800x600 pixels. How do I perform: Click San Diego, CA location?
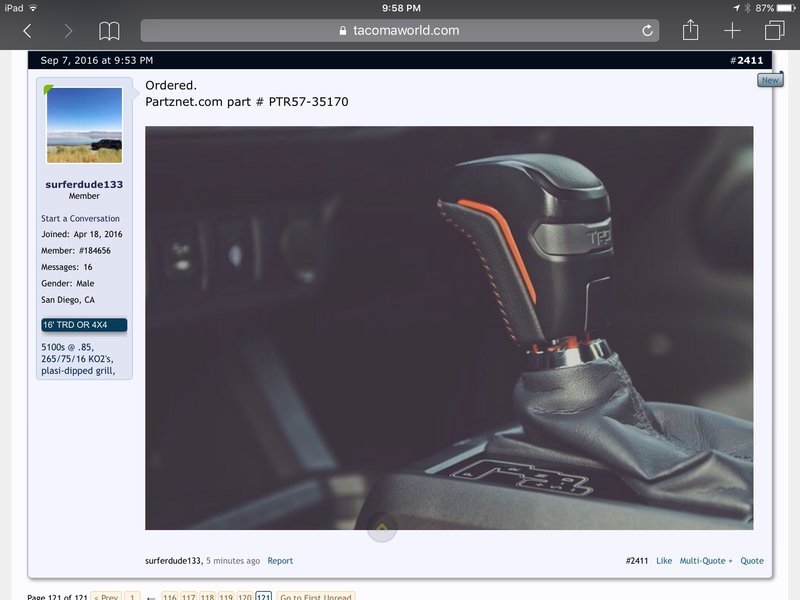(68, 299)
